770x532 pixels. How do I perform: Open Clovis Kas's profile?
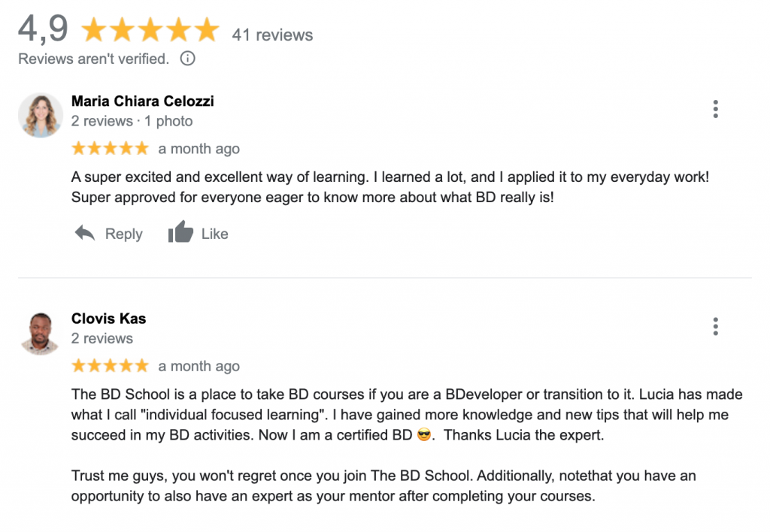tap(108, 319)
